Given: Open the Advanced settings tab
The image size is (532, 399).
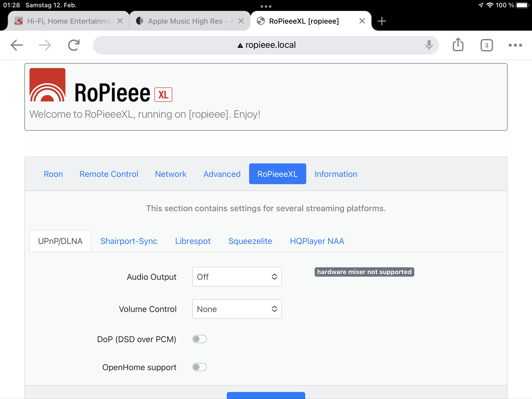Looking at the screenshot, I should pos(222,174).
